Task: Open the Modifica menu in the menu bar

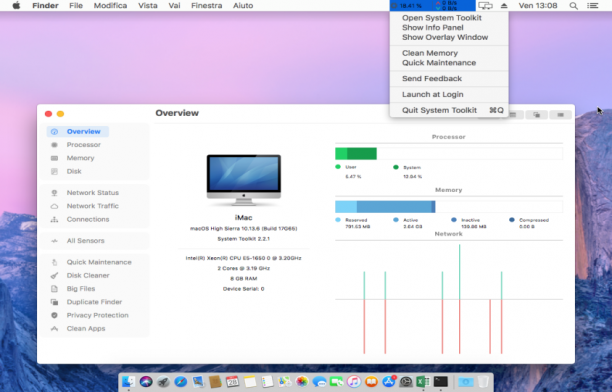Action: (110, 5)
